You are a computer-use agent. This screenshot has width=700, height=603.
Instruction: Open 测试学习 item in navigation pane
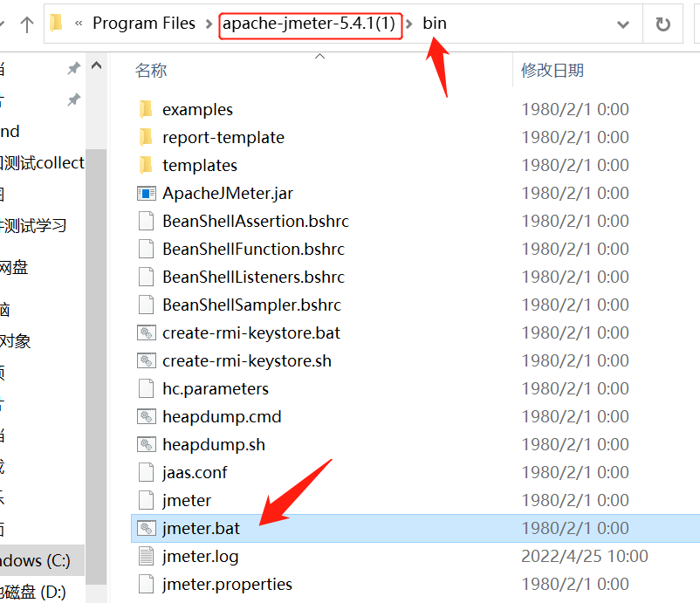(33, 225)
